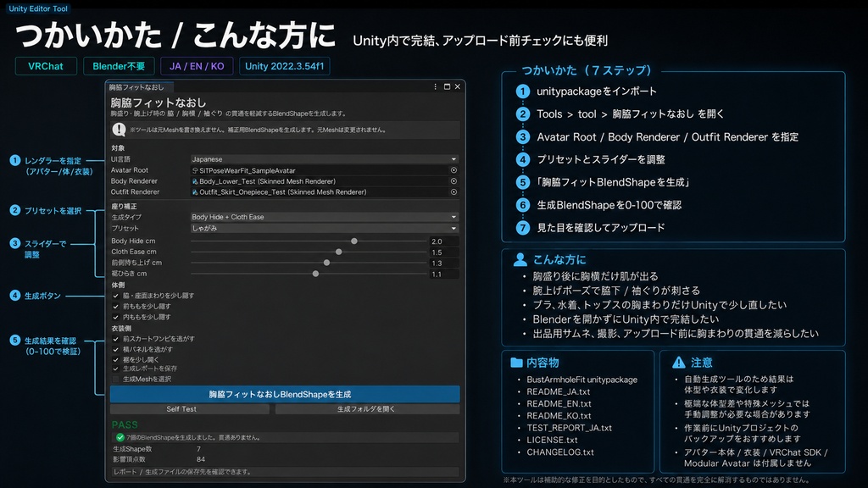Screen dimensions: 868x488
Task: Open the 生成タイプ dropdown showing Body Hide + Cloth Ease
Action: [325, 217]
